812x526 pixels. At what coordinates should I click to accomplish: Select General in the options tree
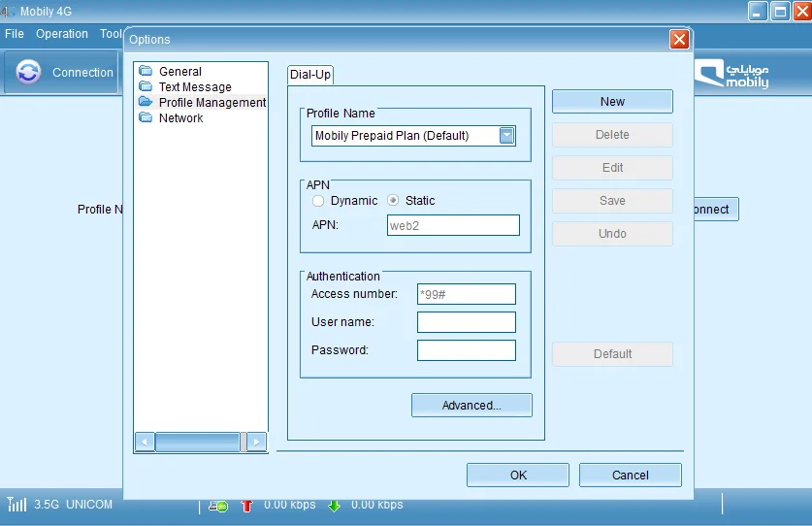tap(180, 71)
